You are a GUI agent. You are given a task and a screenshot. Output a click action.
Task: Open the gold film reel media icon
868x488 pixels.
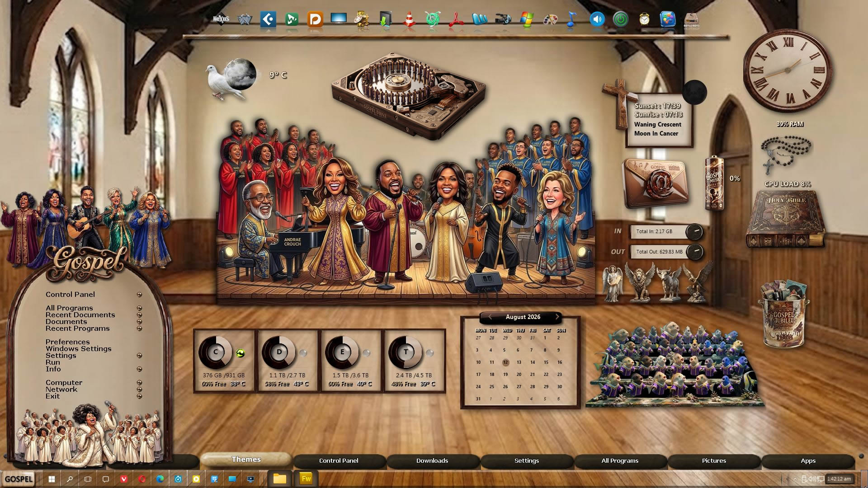point(362,19)
